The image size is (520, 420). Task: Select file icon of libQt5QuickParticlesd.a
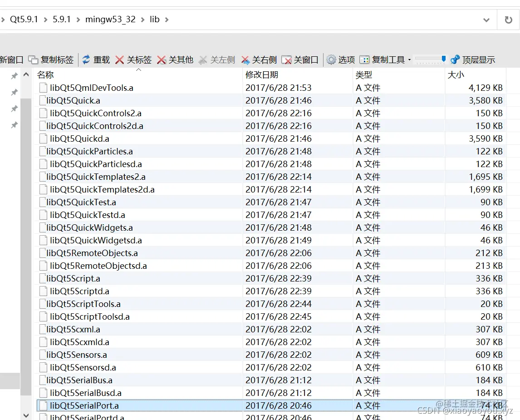[43, 164]
